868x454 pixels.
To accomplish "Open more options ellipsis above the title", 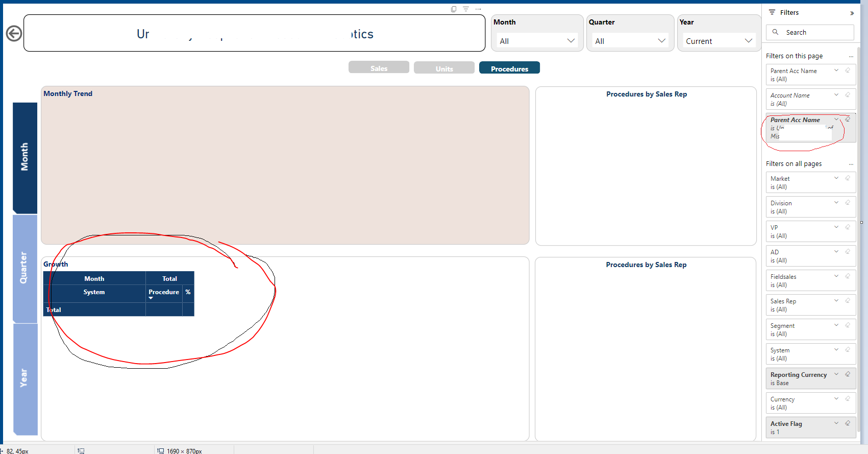I will 478,9.
